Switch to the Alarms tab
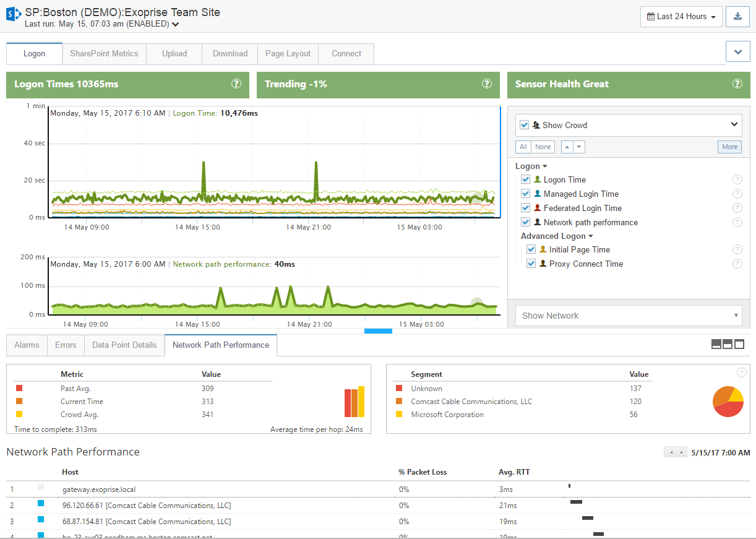 pyautogui.click(x=27, y=345)
